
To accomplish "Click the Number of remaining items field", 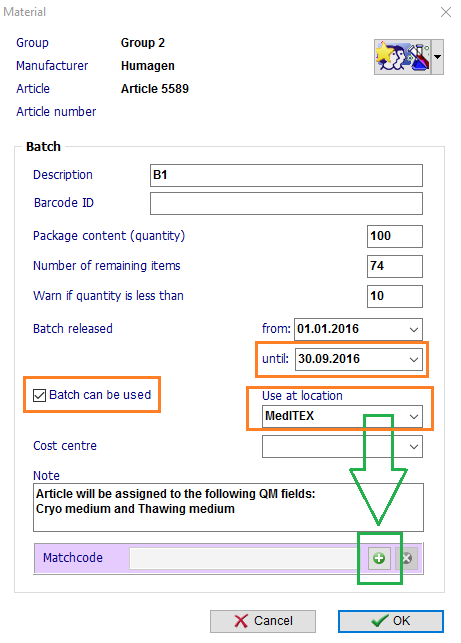I will tap(395, 266).
